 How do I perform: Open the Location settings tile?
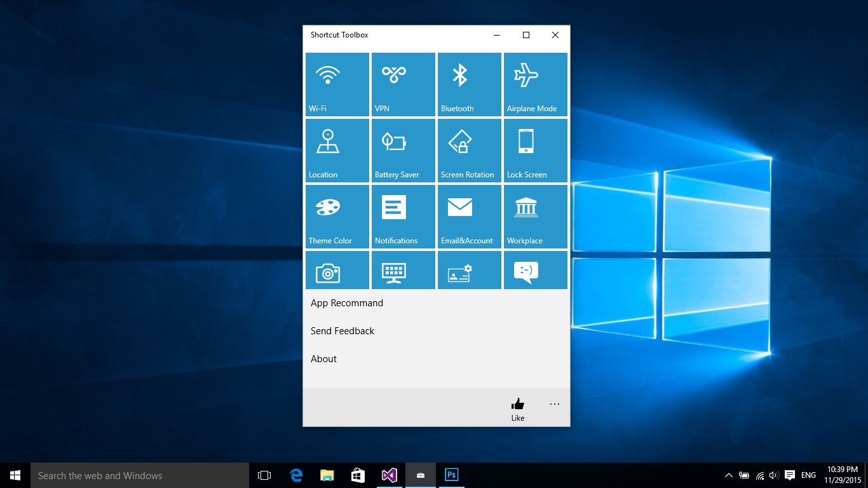[337, 151]
